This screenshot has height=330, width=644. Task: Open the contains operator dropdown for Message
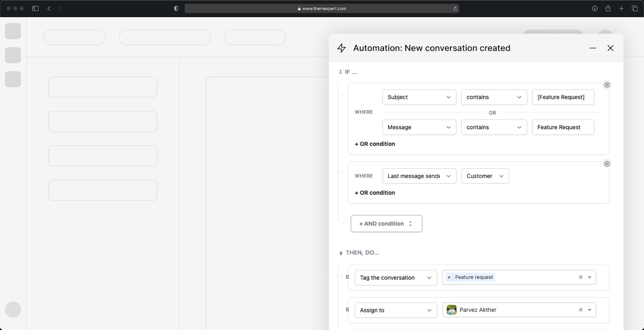pyautogui.click(x=494, y=127)
